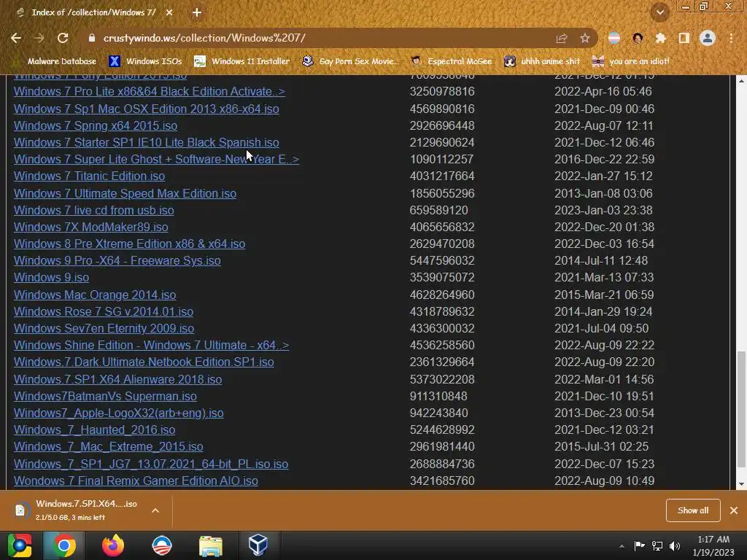Open the Chrome profile avatar
Image resolution: width=747 pixels, height=560 pixels.
[708, 38]
